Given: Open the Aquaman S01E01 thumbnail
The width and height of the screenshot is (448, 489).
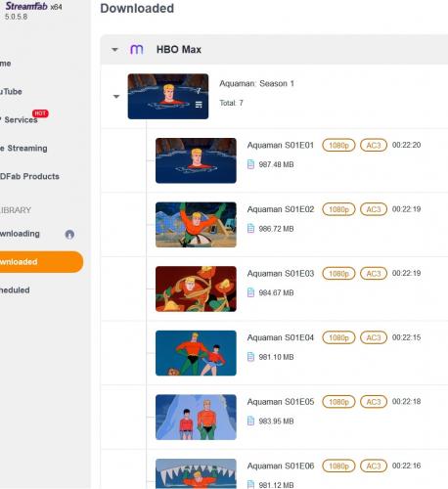Looking at the screenshot, I should coord(196,160).
